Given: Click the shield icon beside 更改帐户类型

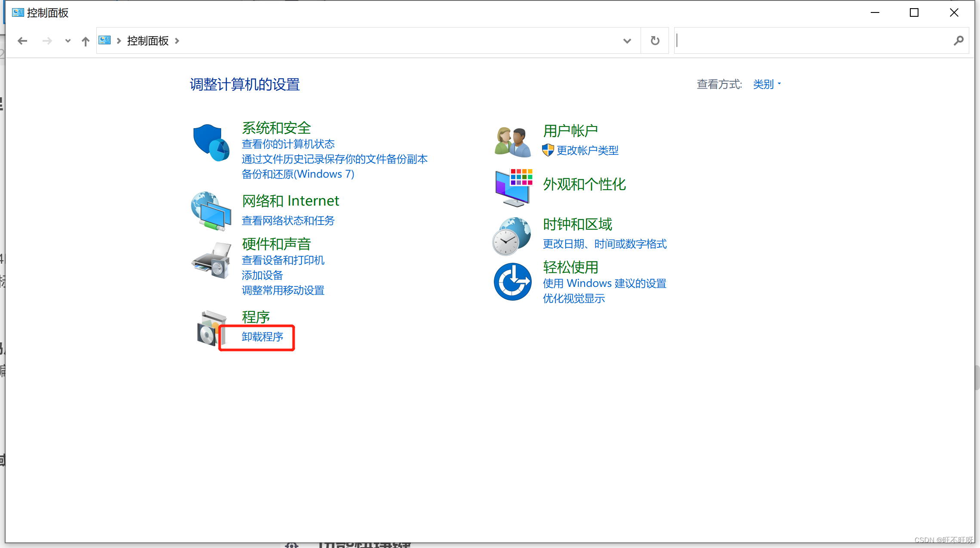Looking at the screenshot, I should point(548,150).
